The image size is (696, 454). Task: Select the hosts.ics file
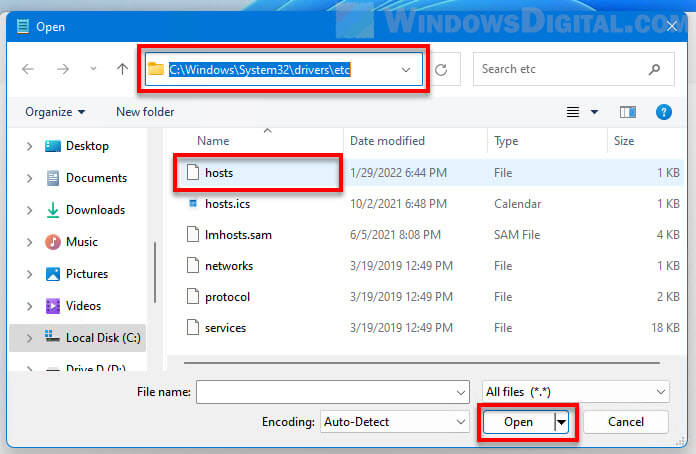pyautogui.click(x=227, y=204)
